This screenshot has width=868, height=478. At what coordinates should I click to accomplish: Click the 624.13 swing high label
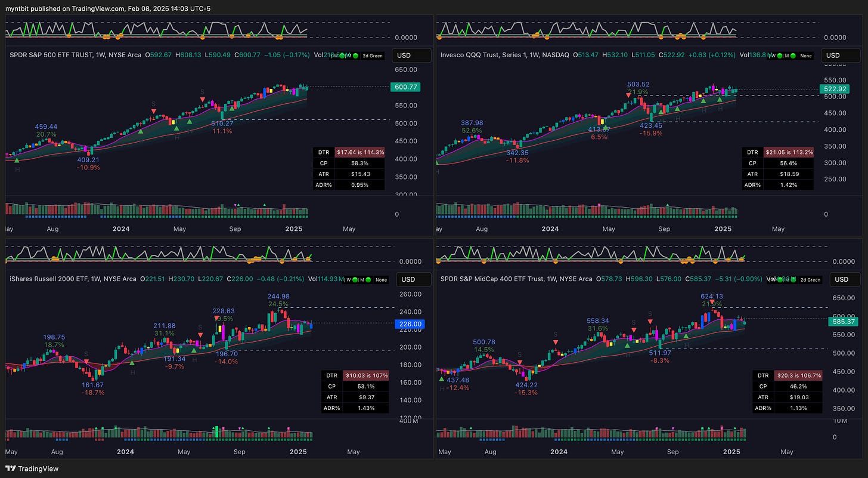tap(711, 297)
